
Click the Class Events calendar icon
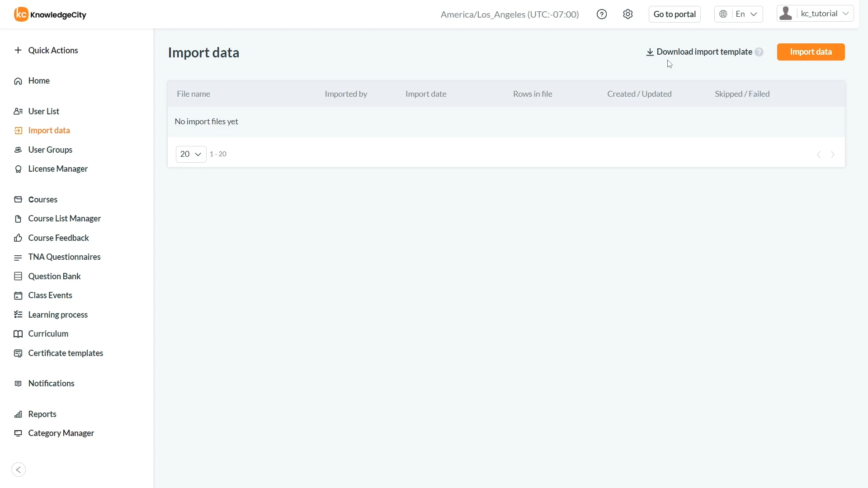click(18, 296)
